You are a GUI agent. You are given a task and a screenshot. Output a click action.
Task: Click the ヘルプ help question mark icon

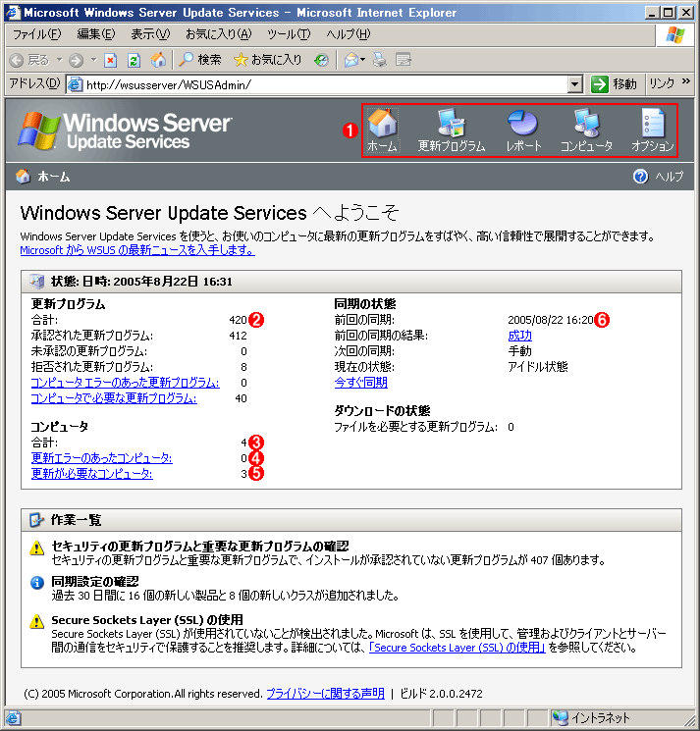point(640,177)
